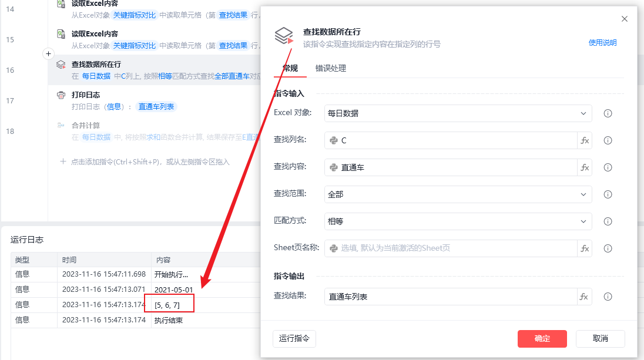Select the 常规 tab
This screenshot has width=644, height=360.
tap(290, 68)
